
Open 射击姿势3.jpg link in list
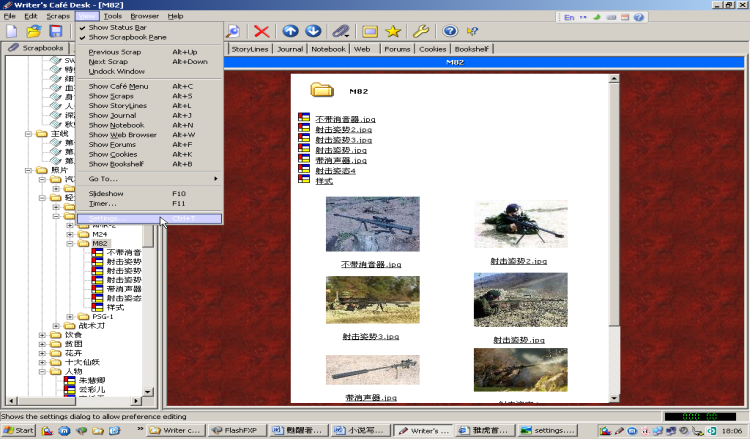(343, 140)
